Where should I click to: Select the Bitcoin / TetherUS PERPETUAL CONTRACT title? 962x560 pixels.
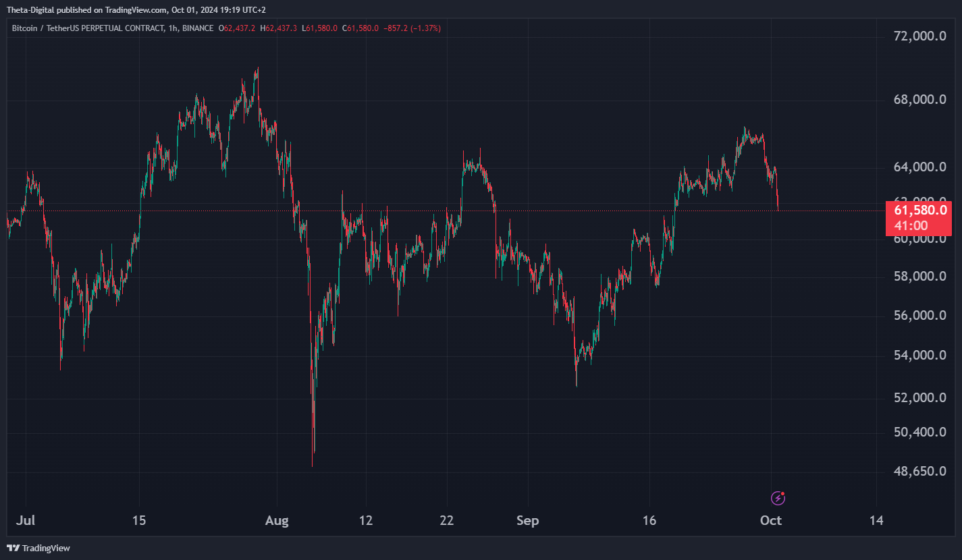pos(88,28)
